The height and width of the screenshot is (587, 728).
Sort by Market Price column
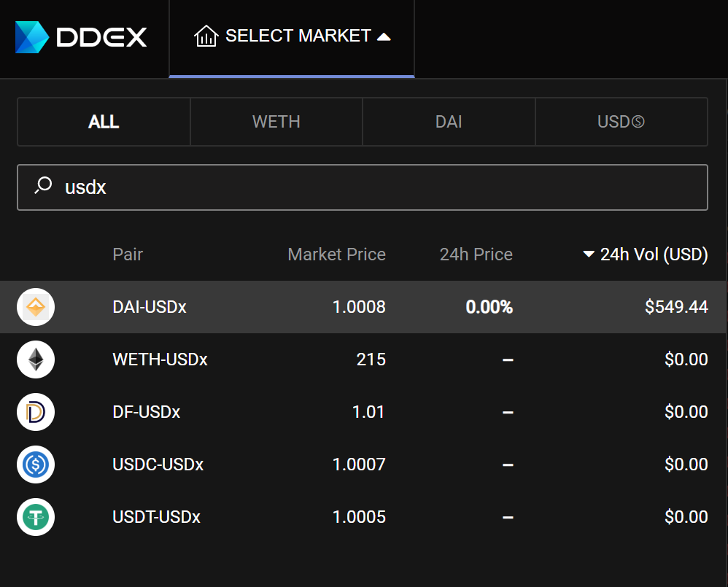[x=336, y=254]
